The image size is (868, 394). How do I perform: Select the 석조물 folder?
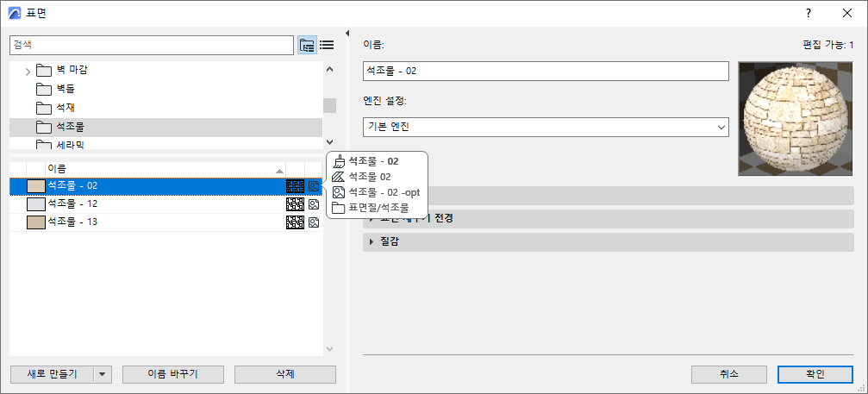coord(166,128)
